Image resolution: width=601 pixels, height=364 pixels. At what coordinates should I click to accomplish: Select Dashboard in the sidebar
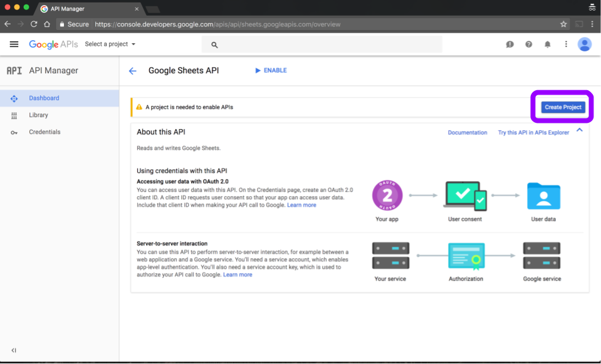click(x=44, y=98)
